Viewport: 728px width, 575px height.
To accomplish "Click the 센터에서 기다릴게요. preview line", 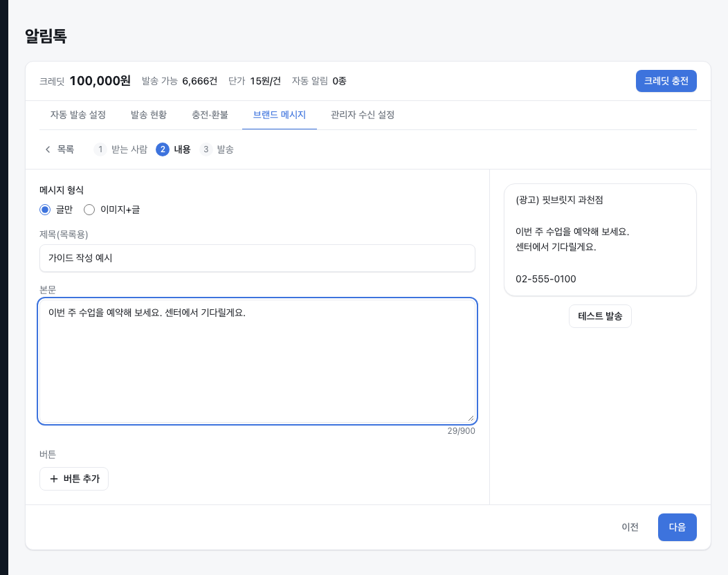I will click(556, 247).
